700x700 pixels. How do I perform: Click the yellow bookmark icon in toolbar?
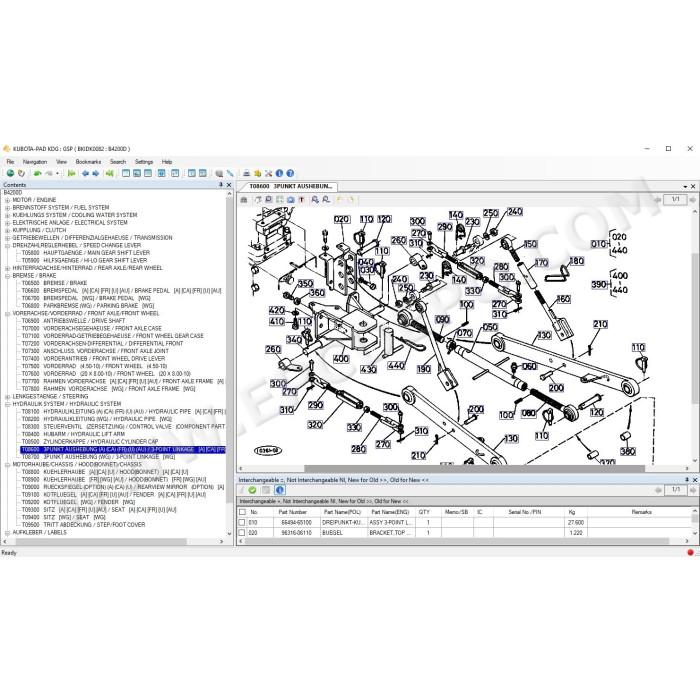(258, 173)
